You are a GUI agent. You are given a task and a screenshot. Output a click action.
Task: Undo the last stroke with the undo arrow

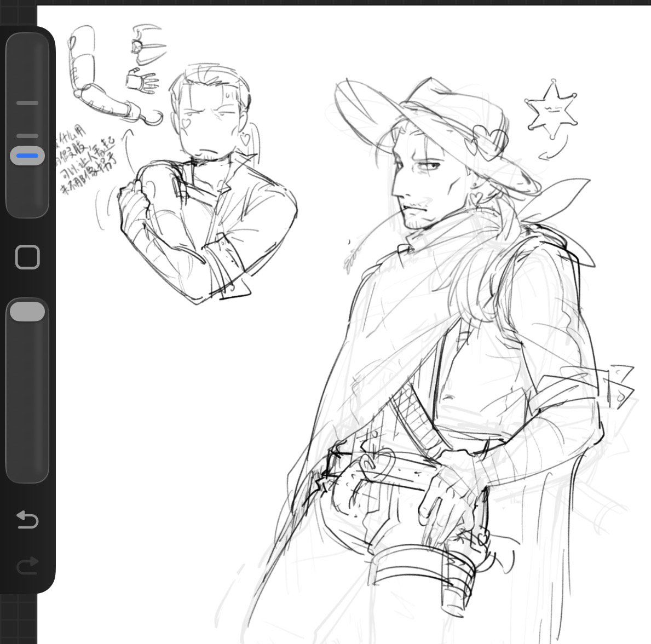pos(27,520)
